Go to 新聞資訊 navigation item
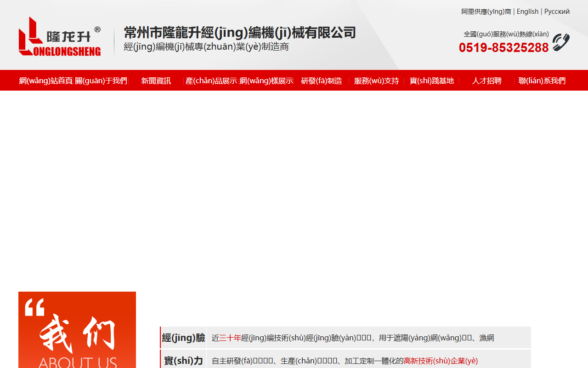This screenshot has height=368, width=588. [x=156, y=80]
